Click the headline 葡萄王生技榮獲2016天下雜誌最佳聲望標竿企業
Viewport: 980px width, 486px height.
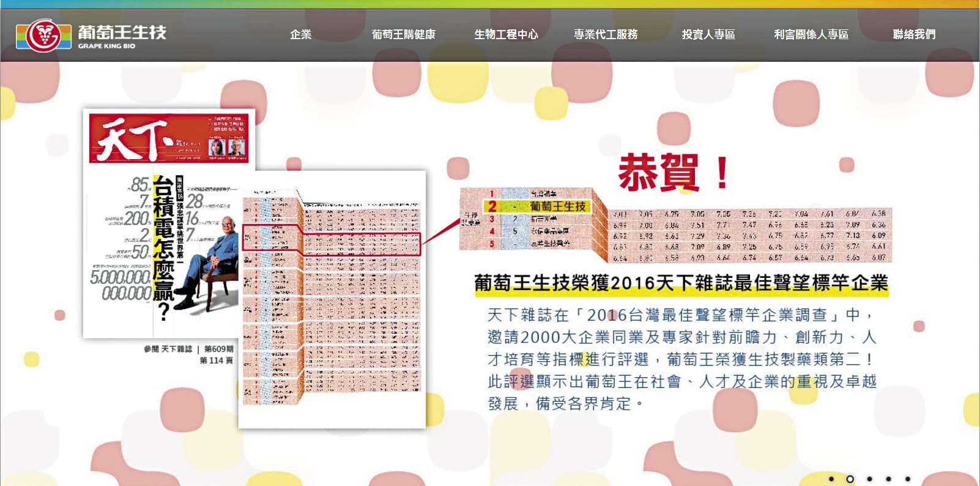point(681,283)
